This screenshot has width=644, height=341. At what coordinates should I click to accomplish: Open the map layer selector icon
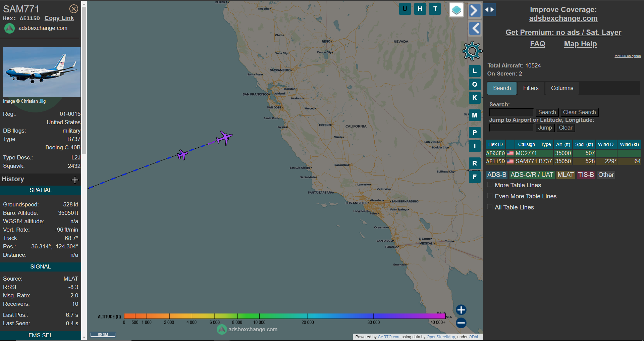coord(456,10)
